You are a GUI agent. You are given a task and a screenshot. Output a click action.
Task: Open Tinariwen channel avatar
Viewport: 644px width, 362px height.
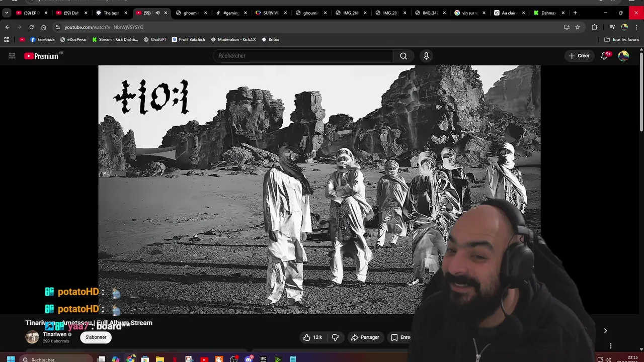pos(32,337)
